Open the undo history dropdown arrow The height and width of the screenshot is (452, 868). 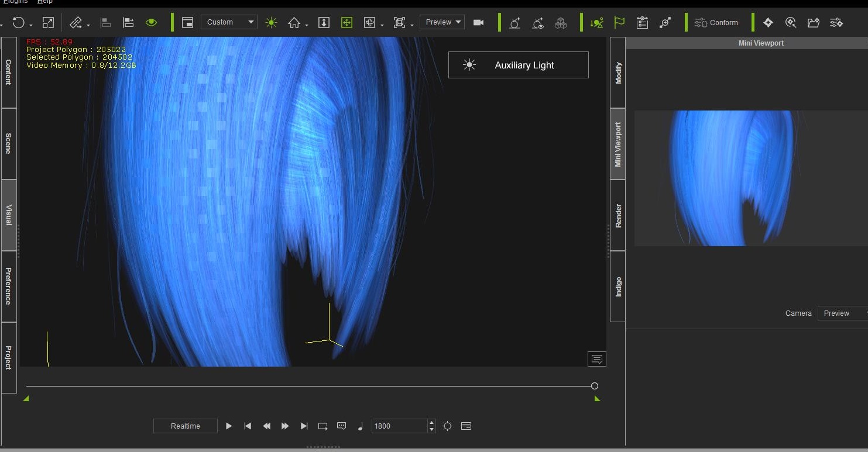[31, 25]
